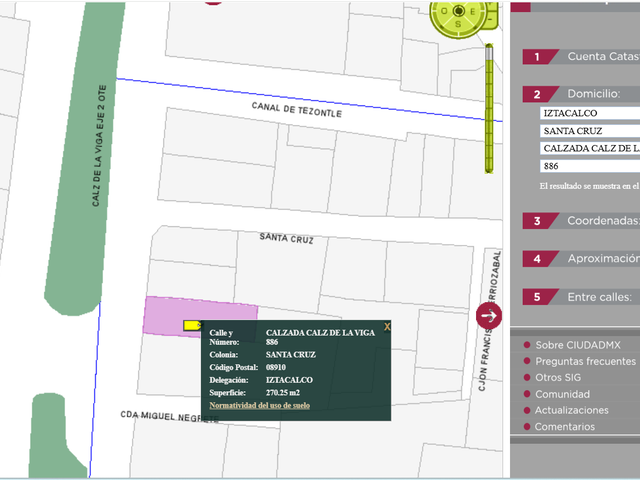Collapse section 2 Domicilio

pos(581,94)
